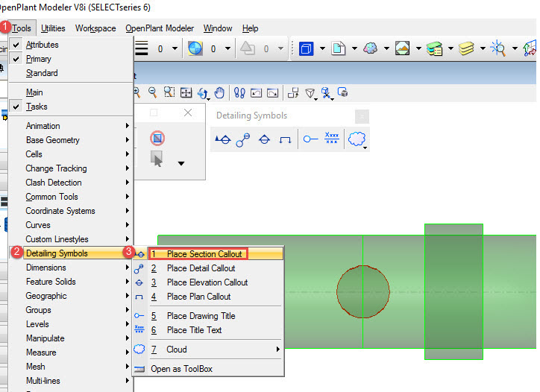
Task: Choose Place Section Callout
Action: point(208,254)
